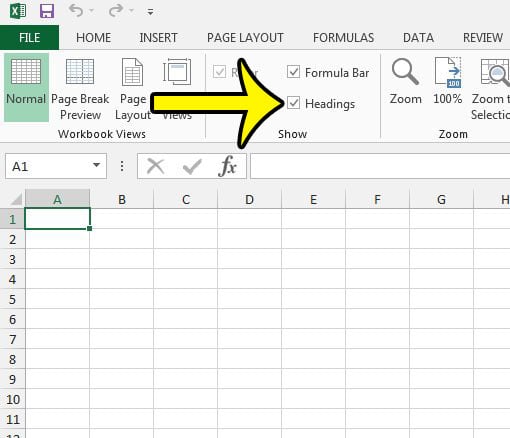This screenshot has width=510, height=438.
Task: Reset zoom to 100%
Action: coord(448,82)
